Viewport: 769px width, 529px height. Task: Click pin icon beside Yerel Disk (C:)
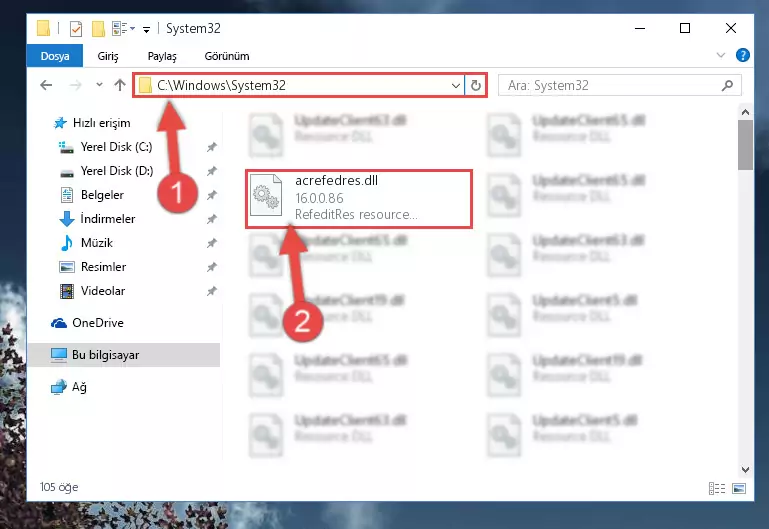(x=211, y=147)
